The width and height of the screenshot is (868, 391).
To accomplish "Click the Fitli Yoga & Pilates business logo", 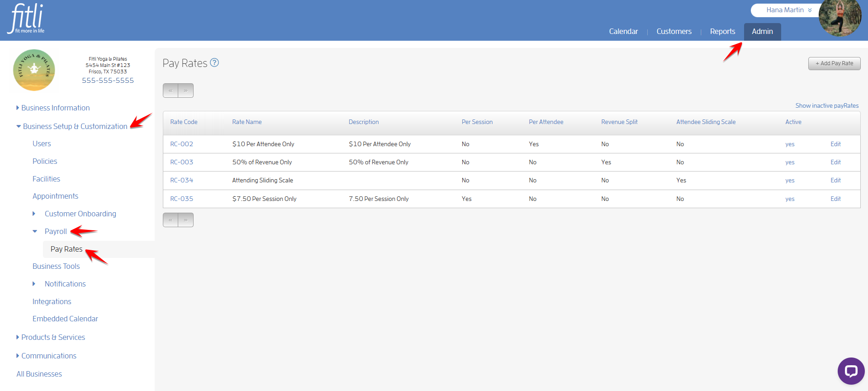I will coord(34,70).
